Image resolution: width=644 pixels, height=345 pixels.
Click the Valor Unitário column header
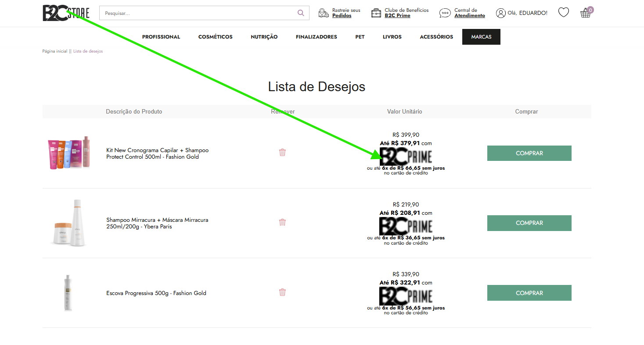point(404,112)
